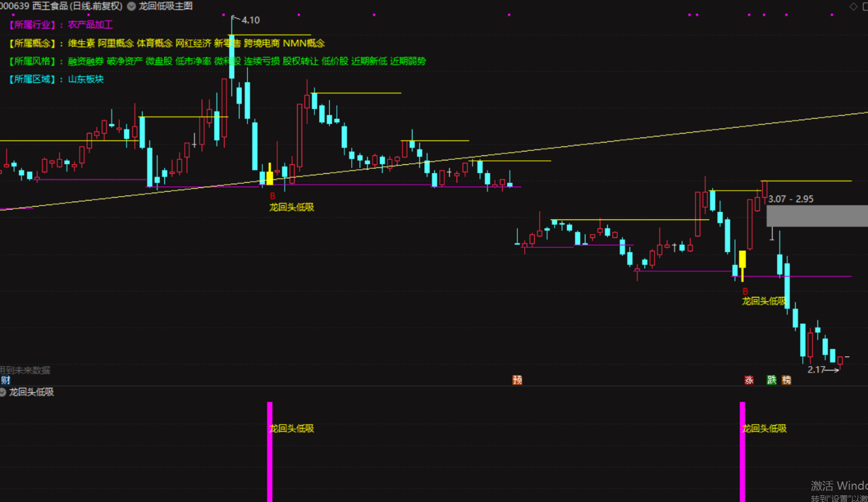The height and width of the screenshot is (502, 868).
Task: Open the 农产品加工 industry link
Action: tap(90, 25)
